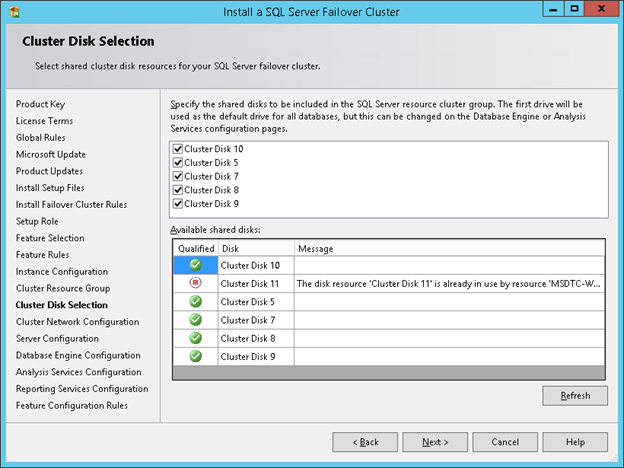Screen dimensions: 624x468
Task: Uncheck the Cluster Disk 10 checkbox
Action: coord(178,149)
